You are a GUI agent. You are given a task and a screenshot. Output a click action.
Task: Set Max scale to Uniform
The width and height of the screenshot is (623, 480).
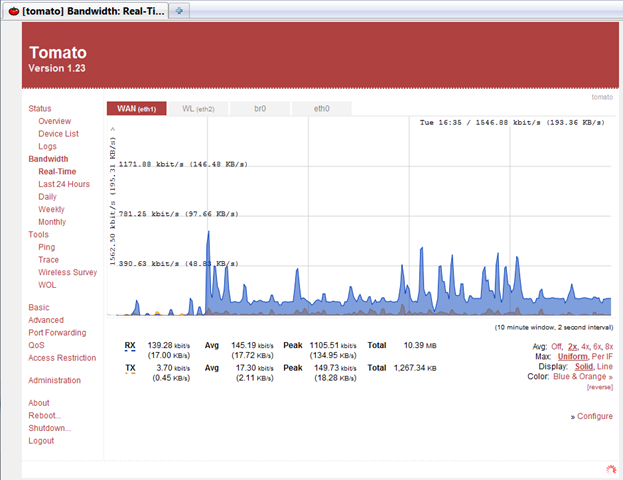pos(572,356)
